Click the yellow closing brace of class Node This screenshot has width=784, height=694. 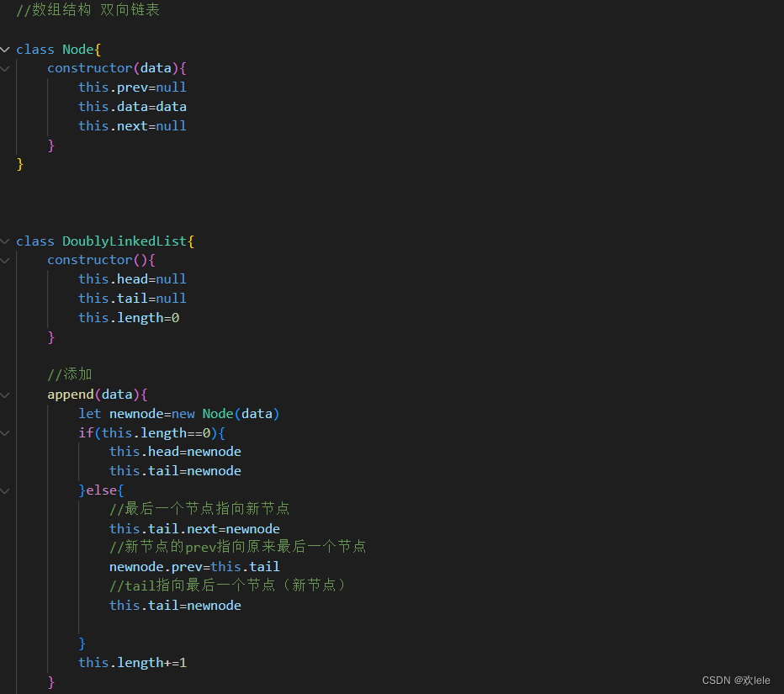pos(20,164)
